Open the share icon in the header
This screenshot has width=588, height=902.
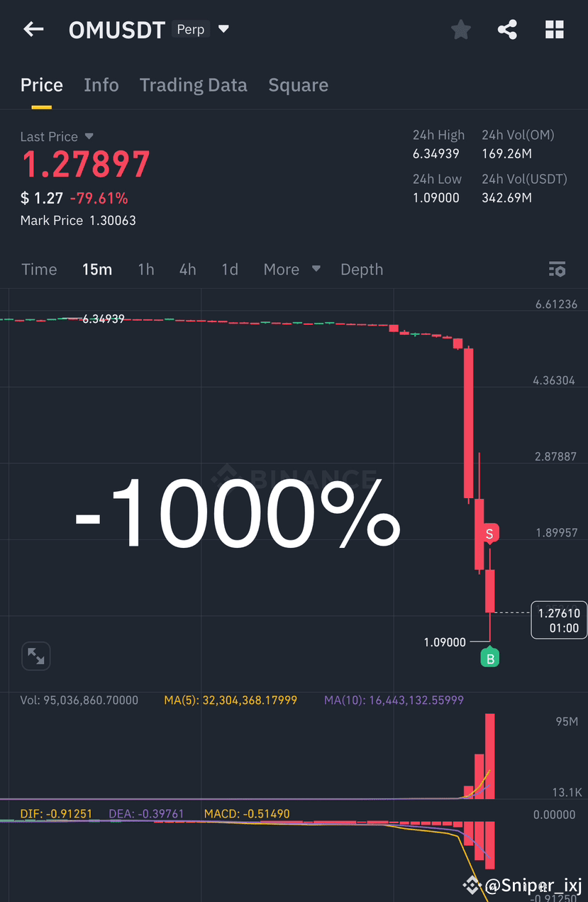point(507,29)
